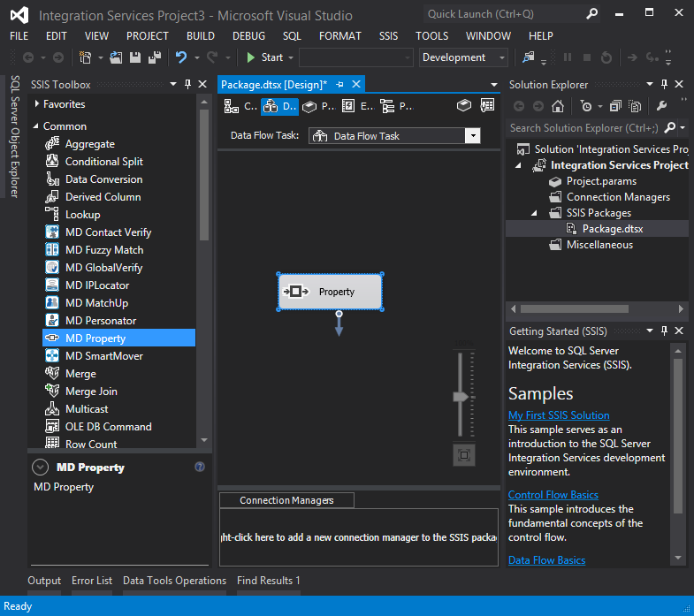
Task: Collapse the Common section in SSIS Toolbox
Action: pyautogui.click(x=36, y=126)
